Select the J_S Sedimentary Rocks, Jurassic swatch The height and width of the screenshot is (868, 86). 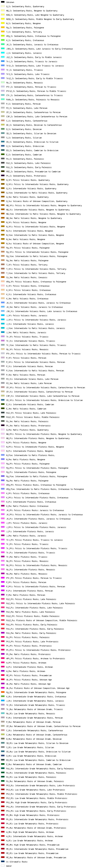click(3, 53)
